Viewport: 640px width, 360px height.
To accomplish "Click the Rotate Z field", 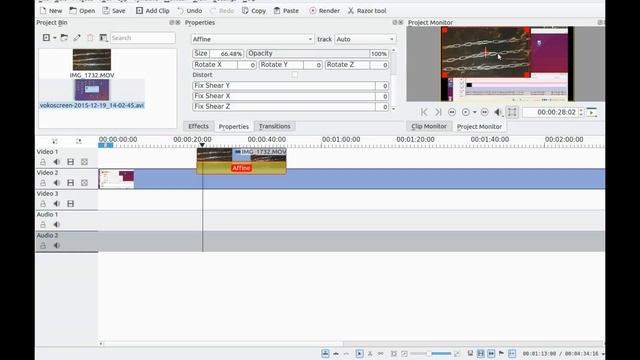I will (357, 65).
